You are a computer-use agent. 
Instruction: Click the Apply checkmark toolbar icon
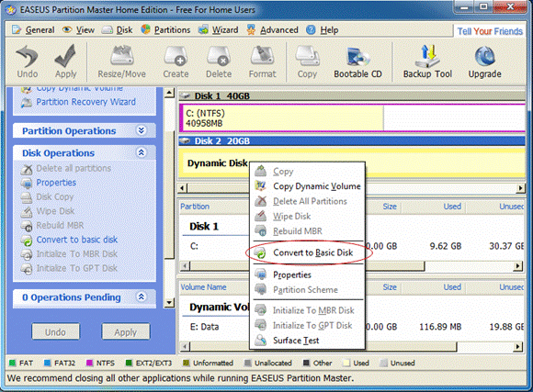65,62
